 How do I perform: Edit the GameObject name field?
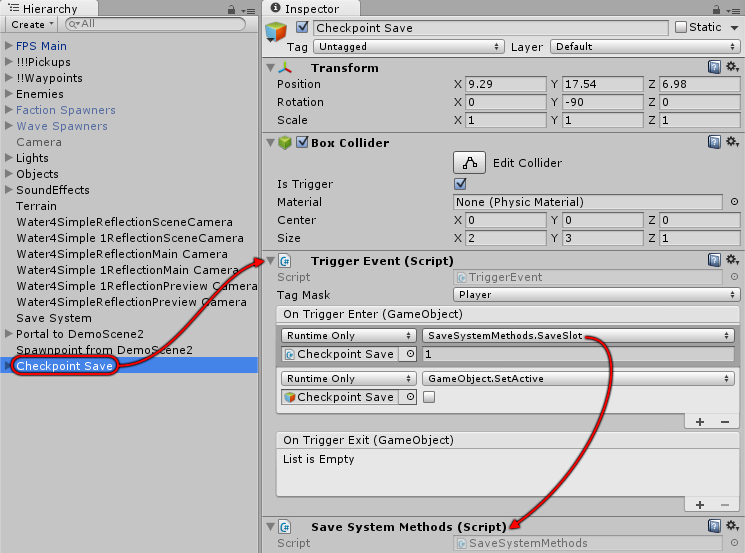(x=491, y=28)
